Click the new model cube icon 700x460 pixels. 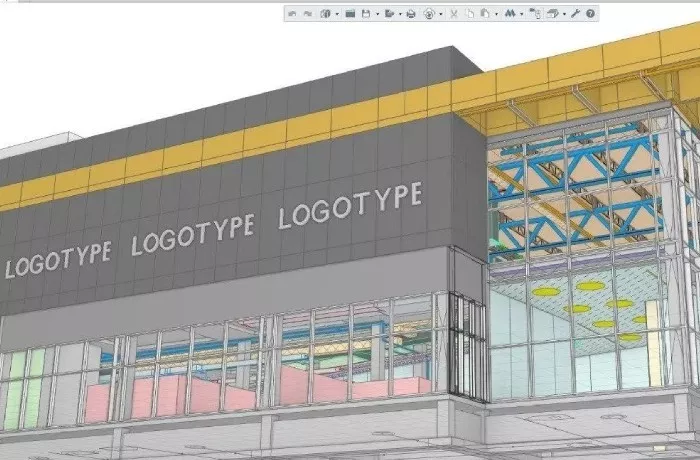coord(325,14)
